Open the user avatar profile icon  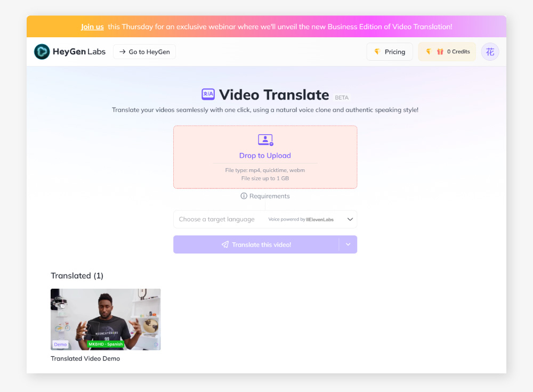(490, 52)
